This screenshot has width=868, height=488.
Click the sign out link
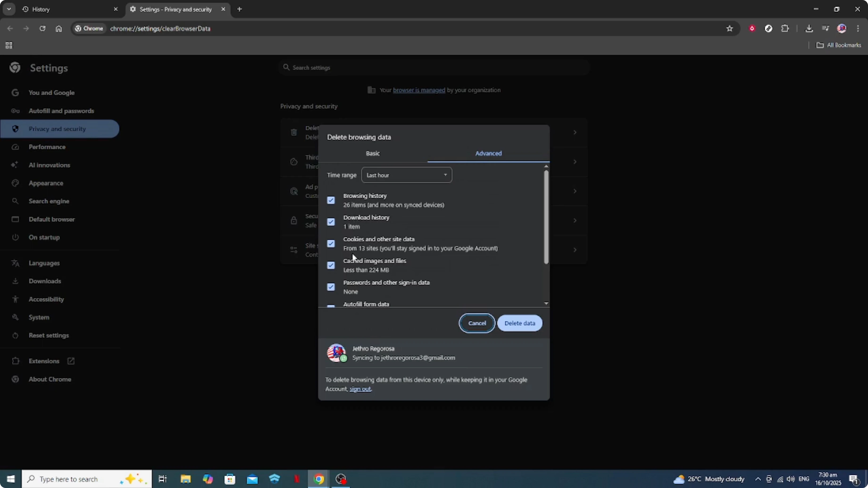coord(360,389)
